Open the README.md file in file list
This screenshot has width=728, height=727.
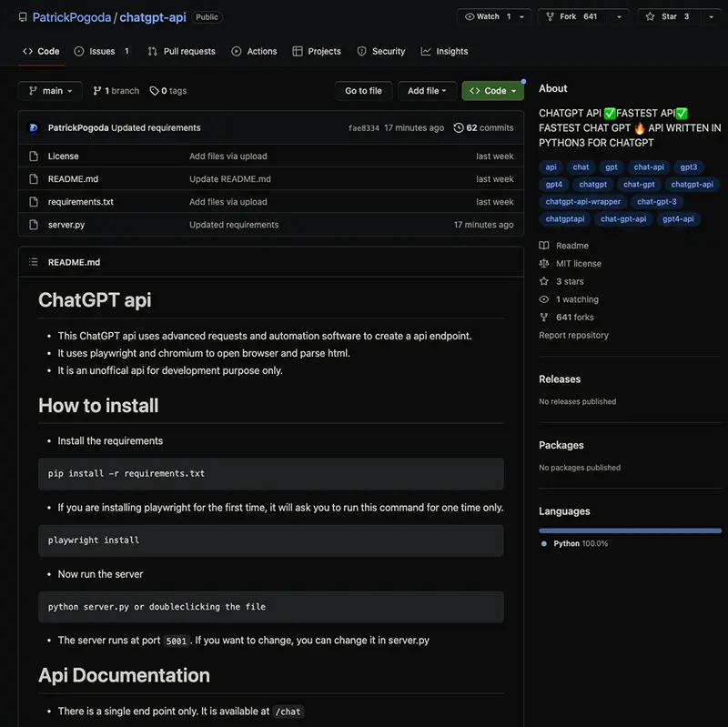(x=73, y=179)
